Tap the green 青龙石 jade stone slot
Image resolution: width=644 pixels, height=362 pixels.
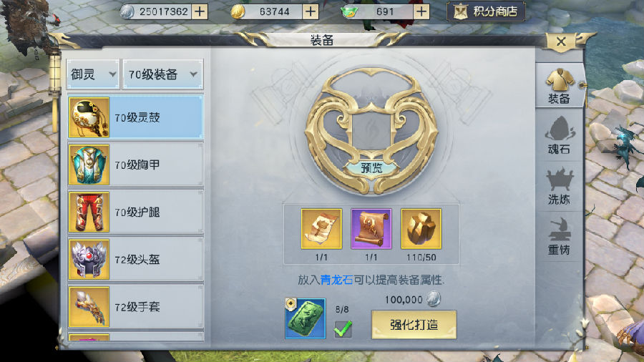point(305,318)
